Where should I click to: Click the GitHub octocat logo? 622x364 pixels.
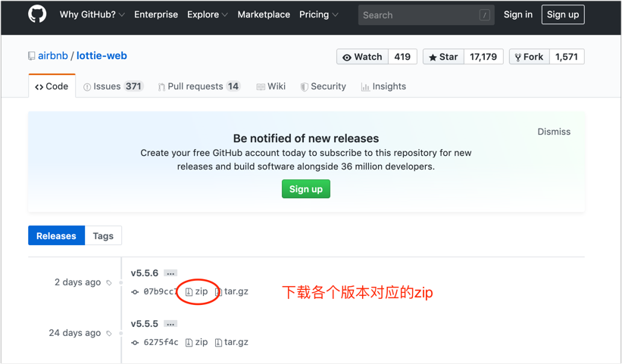coord(37,14)
